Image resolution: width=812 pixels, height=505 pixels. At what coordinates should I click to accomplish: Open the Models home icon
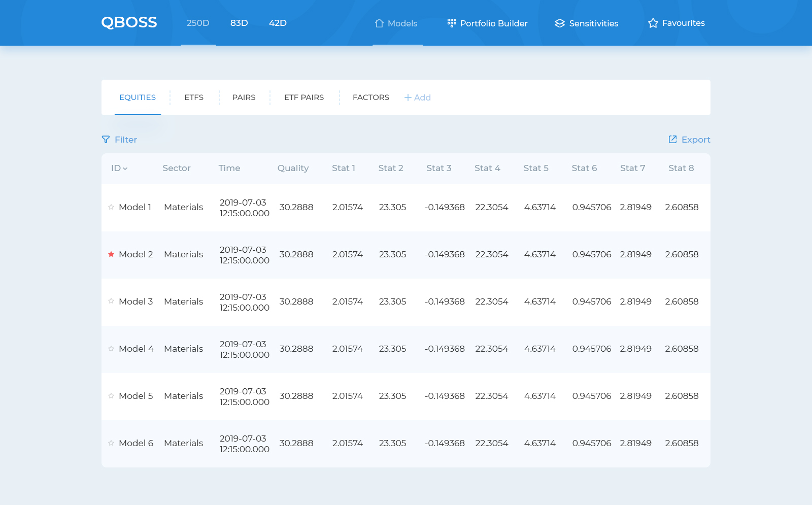tap(379, 23)
